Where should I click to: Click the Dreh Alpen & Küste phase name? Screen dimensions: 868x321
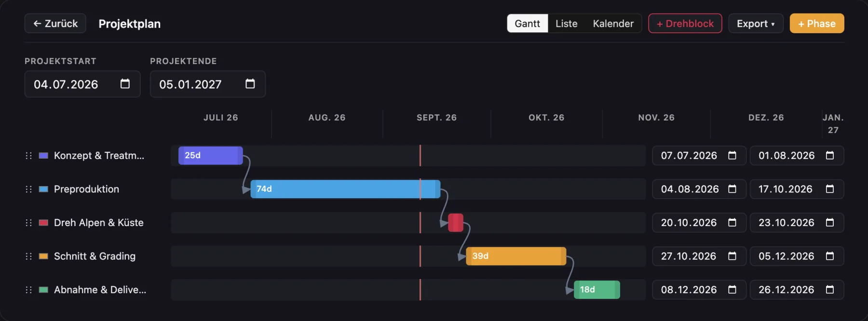99,223
